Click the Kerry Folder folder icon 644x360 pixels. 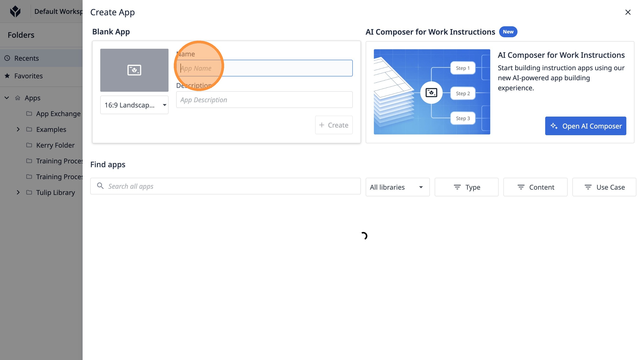(29, 145)
